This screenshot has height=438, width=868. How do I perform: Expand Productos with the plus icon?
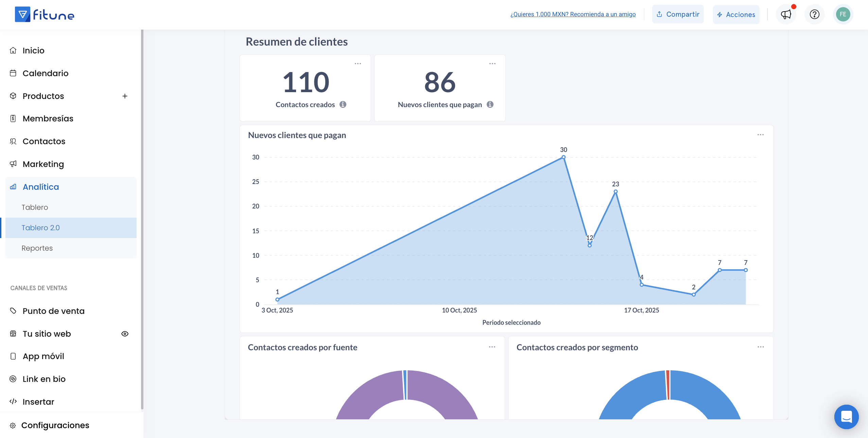pyautogui.click(x=125, y=96)
